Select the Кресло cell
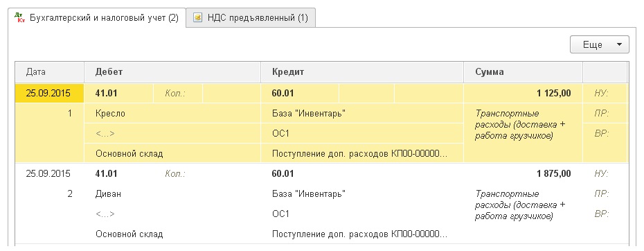The image size is (644, 251). pos(172,113)
